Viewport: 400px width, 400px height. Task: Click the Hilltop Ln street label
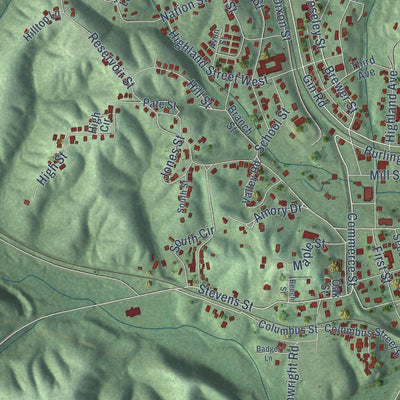click(x=42, y=26)
